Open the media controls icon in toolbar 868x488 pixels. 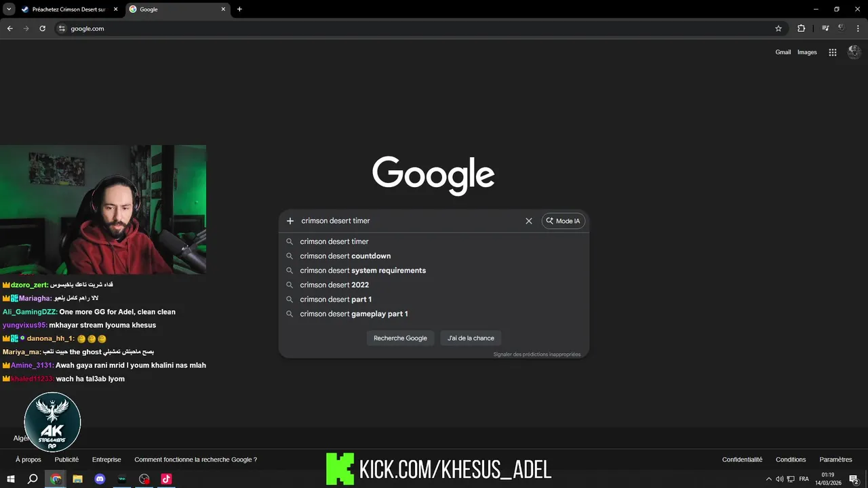(x=825, y=28)
